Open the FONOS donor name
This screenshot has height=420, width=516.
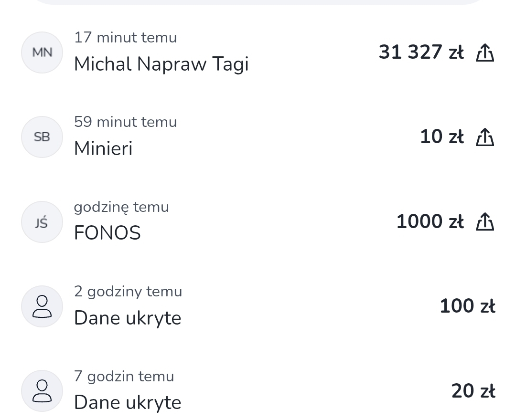107,233
